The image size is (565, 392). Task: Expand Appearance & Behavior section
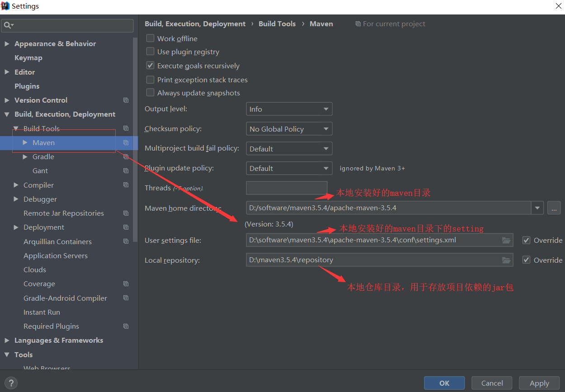(7, 44)
